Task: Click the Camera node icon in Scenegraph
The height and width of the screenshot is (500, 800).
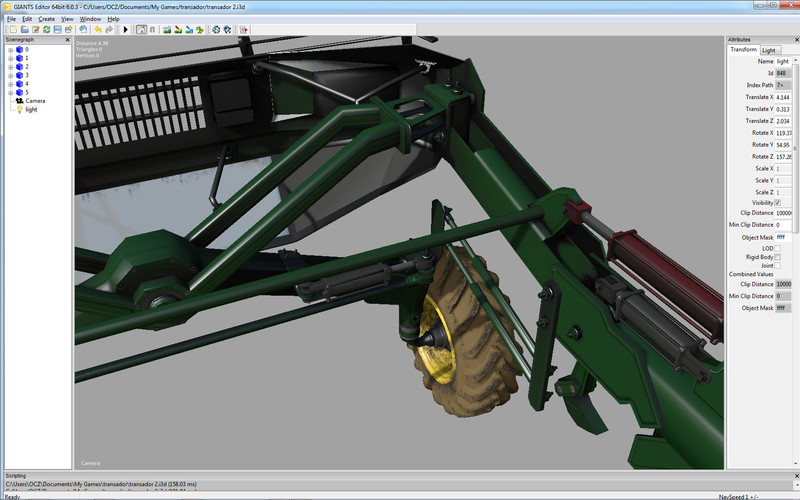Action: tap(19, 101)
